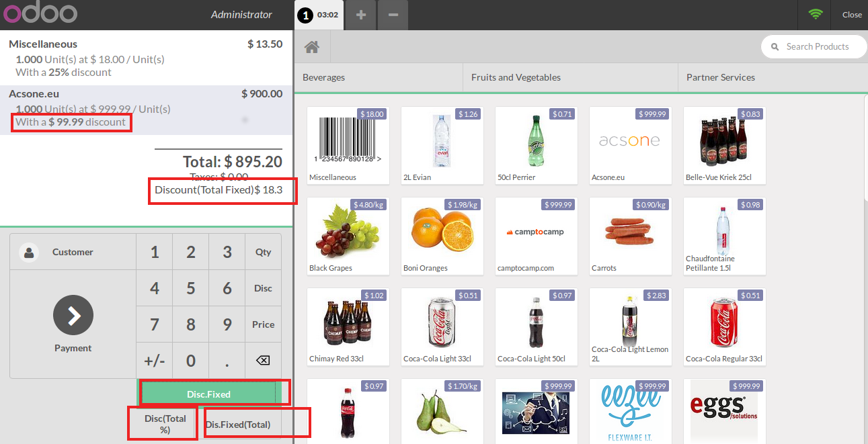Click the backspace key on numpad
This screenshot has width=868, height=444.
tap(263, 361)
